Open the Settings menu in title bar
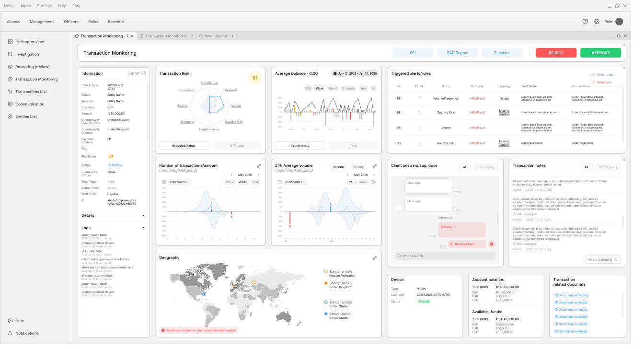This screenshot has height=349, width=644. coord(45,6)
